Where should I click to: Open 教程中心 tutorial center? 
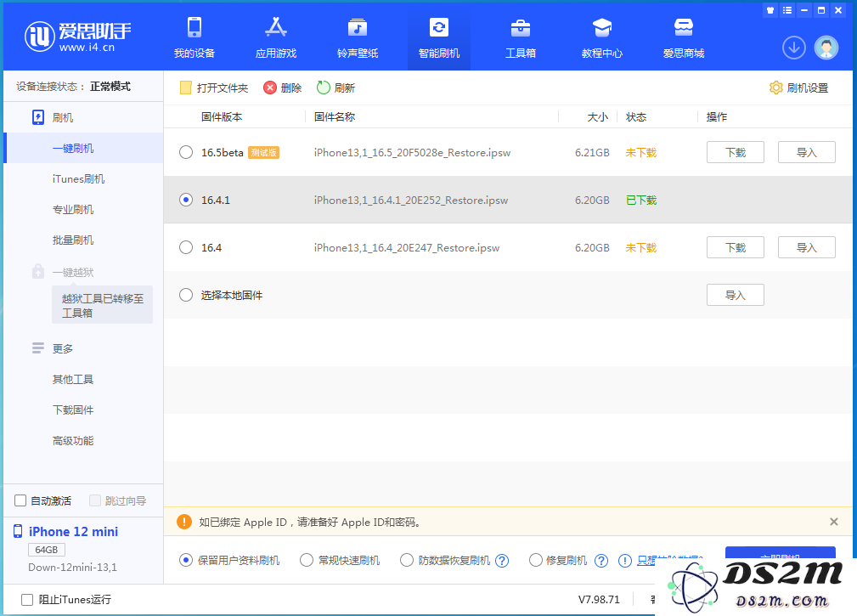[x=601, y=37]
